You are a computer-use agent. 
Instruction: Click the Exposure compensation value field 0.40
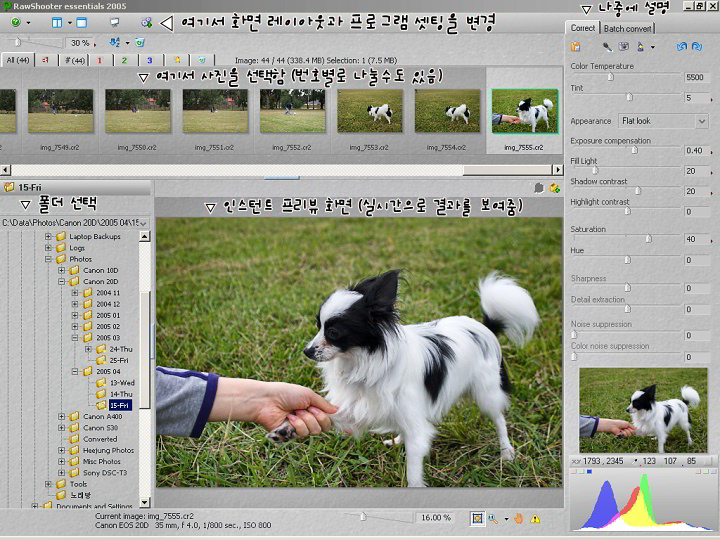tap(696, 151)
